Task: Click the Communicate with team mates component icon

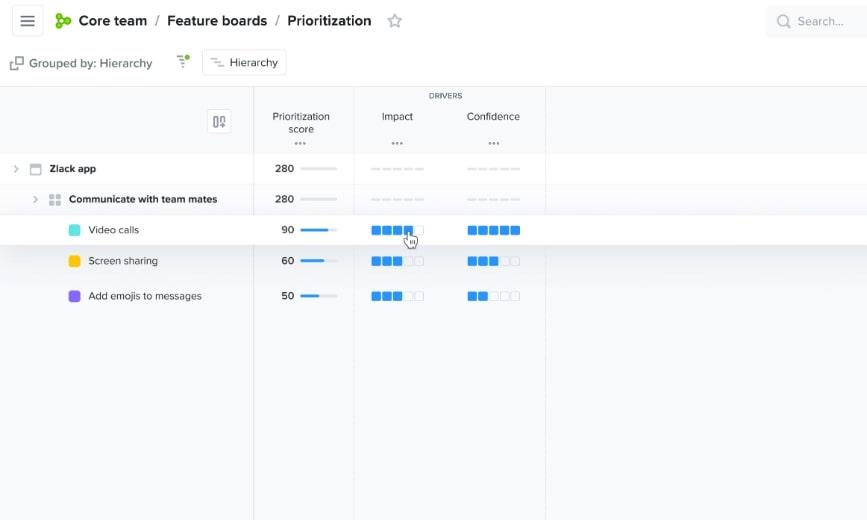Action: tap(55, 200)
